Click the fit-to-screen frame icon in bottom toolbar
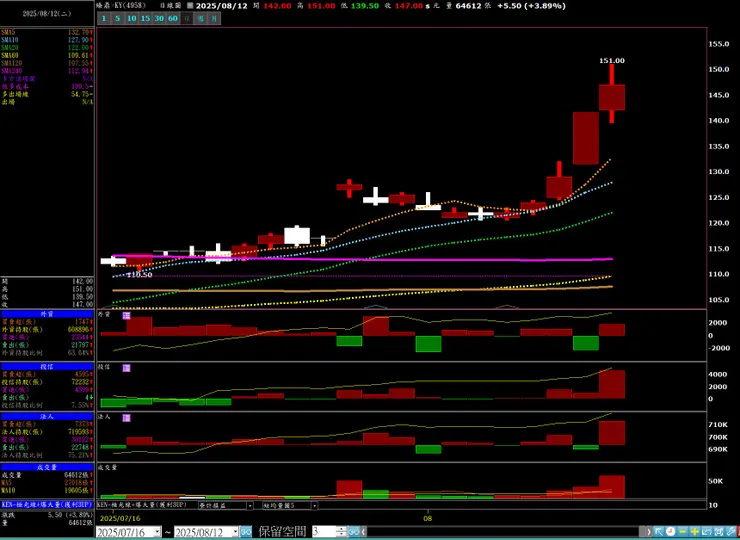The height and width of the screenshot is (540, 740). [719, 532]
